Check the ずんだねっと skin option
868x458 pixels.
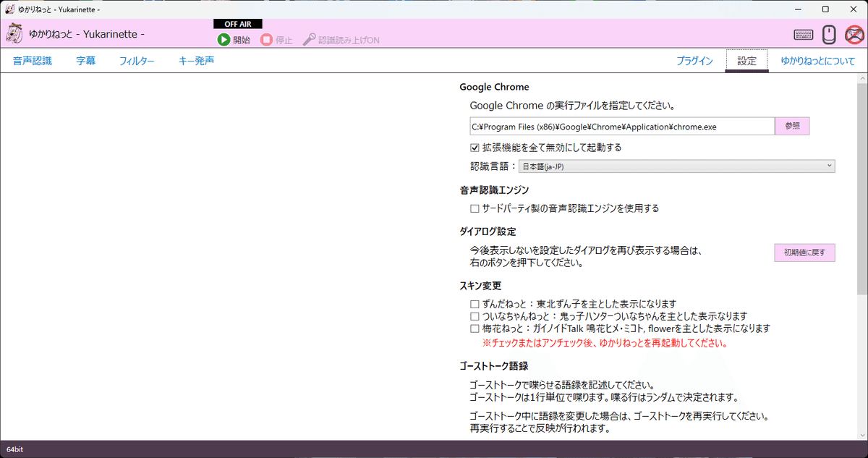[x=475, y=305]
